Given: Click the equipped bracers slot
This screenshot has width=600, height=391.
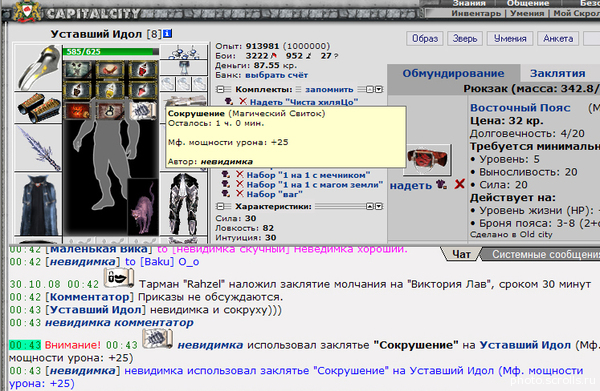Looking at the screenshot, I should [38, 108].
